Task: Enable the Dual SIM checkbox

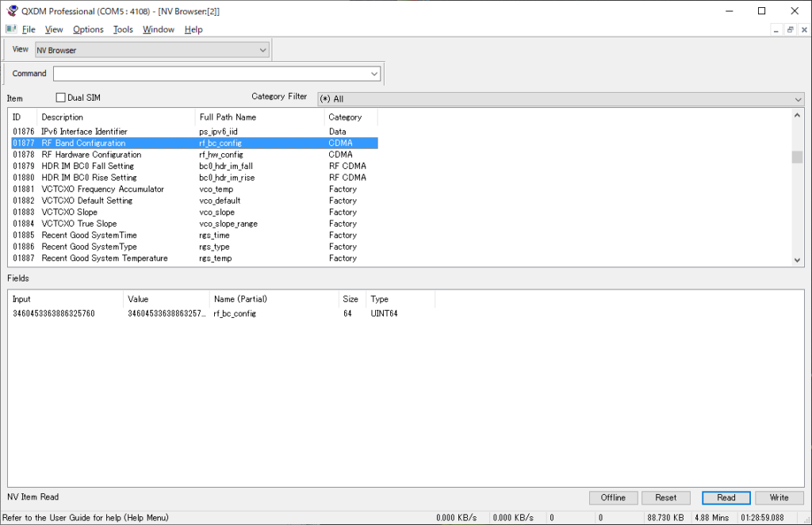Action: [60, 98]
